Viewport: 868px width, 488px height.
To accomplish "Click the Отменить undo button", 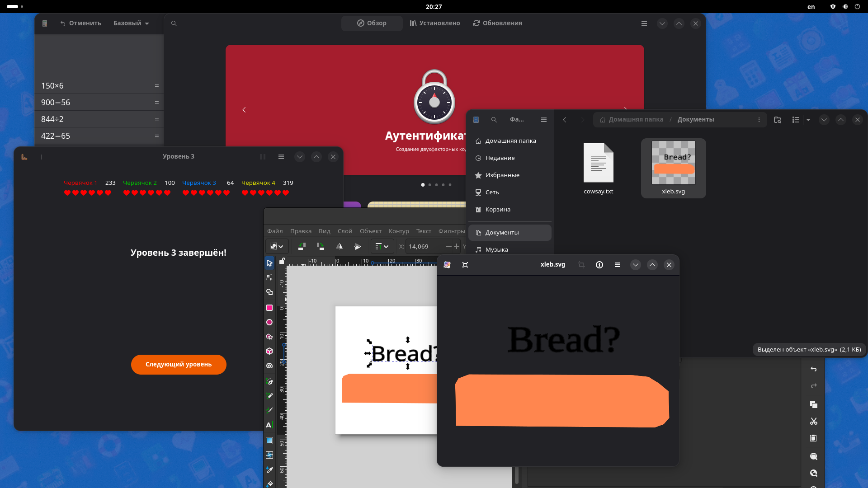I will (80, 23).
